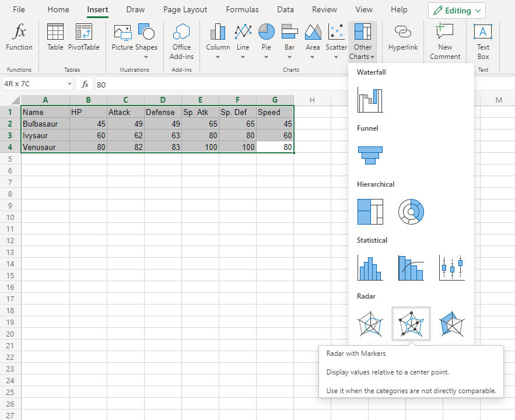Insert a Filled Radar chart

click(x=451, y=324)
